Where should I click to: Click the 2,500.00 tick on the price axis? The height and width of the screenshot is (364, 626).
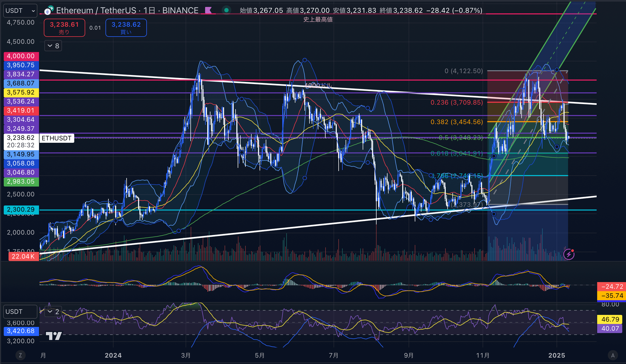pos(21,194)
